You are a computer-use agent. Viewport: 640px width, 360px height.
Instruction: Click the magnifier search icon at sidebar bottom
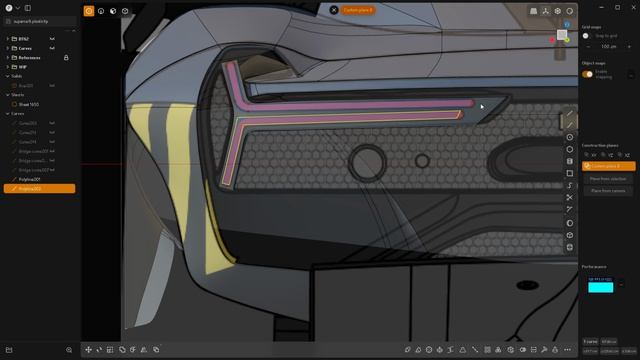click(x=69, y=350)
